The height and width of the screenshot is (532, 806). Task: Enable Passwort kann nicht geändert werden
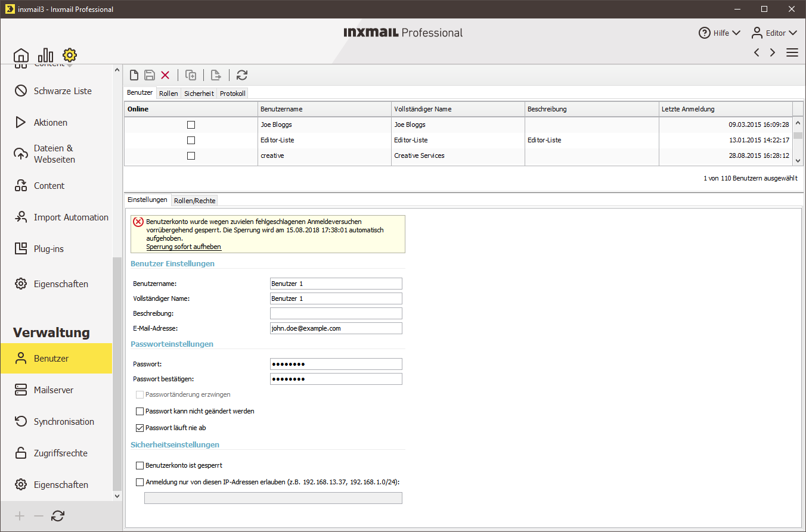[x=140, y=411]
